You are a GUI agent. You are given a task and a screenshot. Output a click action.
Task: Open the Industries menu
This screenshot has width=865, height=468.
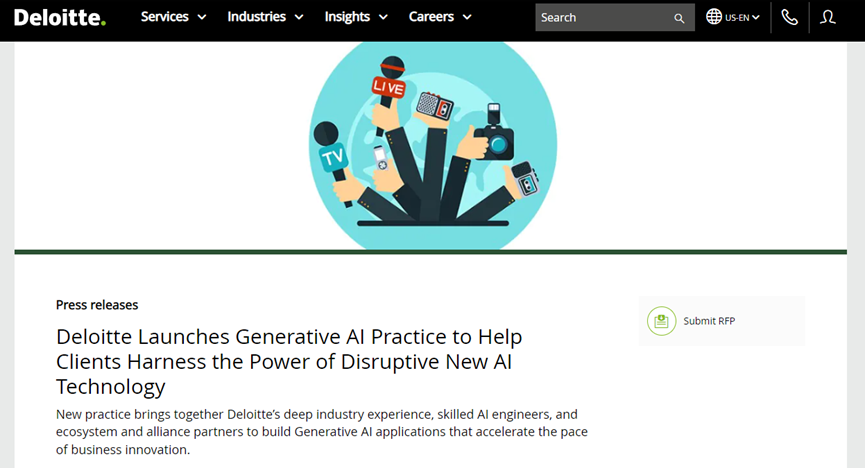(x=257, y=17)
